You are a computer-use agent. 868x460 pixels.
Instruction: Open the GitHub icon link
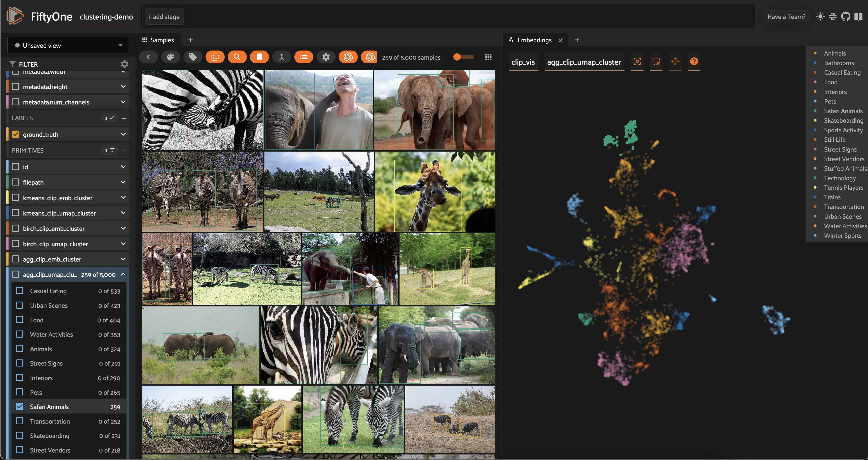tap(845, 17)
